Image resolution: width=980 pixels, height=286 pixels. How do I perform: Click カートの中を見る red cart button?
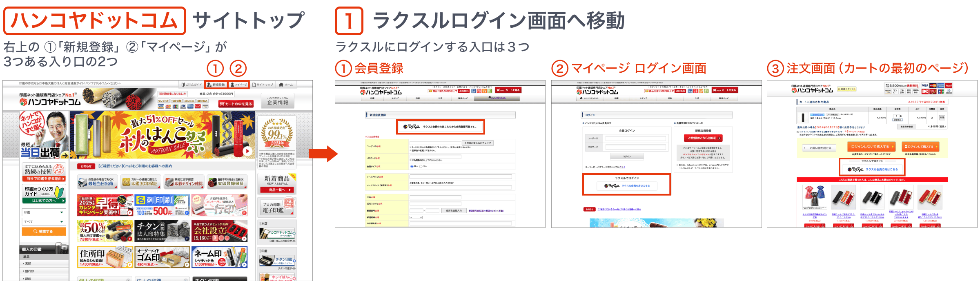click(x=236, y=104)
